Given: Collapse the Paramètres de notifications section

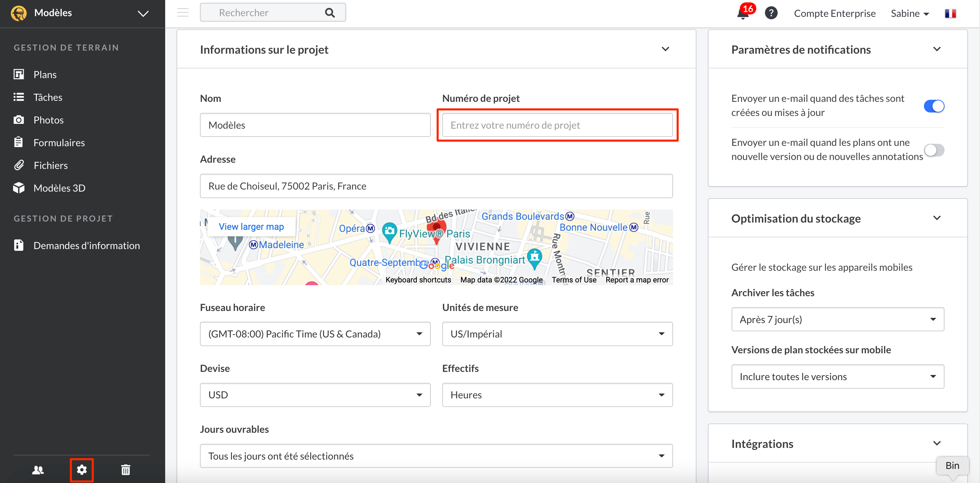Looking at the screenshot, I should click(x=937, y=49).
